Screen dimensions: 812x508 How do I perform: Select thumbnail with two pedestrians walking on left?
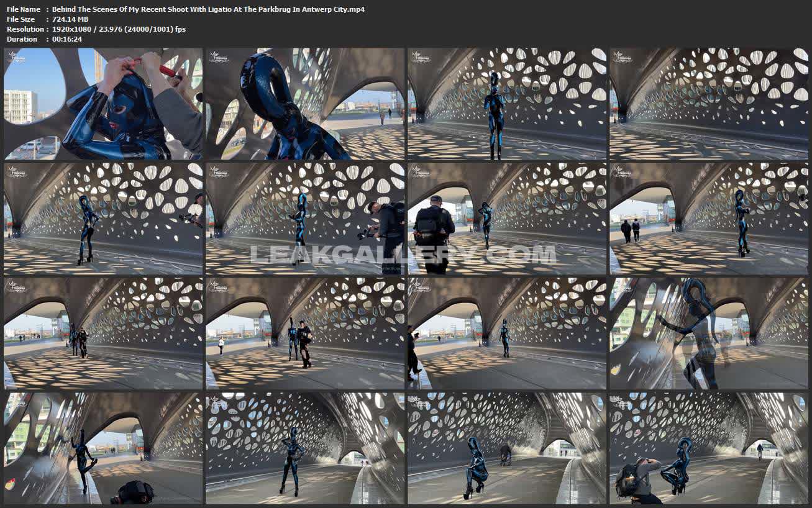pos(709,218)
